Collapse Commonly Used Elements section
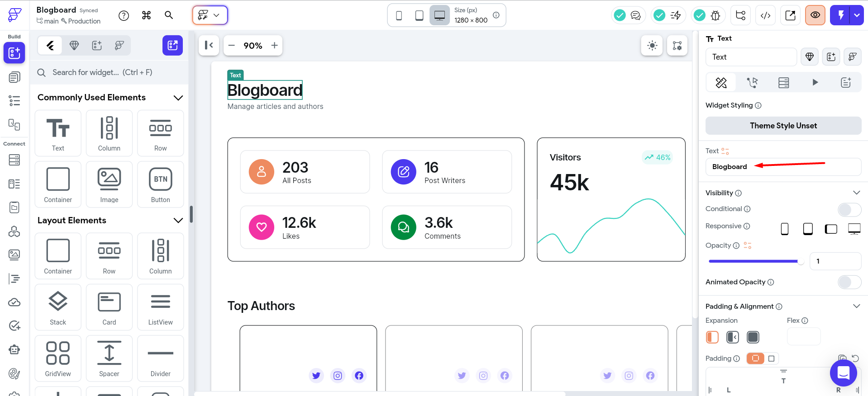 click(178, 98)
